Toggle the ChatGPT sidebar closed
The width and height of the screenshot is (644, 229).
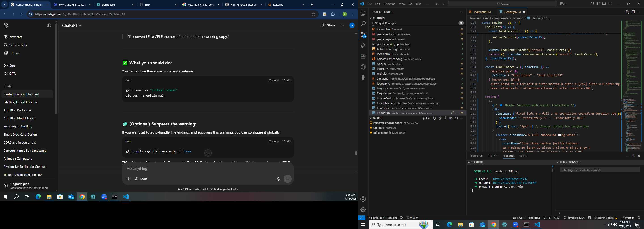point(49,25)
